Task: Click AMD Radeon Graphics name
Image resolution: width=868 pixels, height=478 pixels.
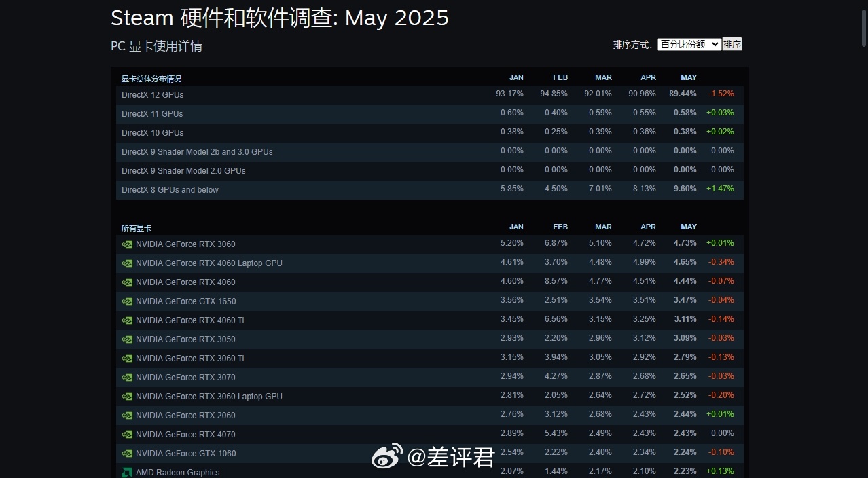Action: (x=178, y=473)
